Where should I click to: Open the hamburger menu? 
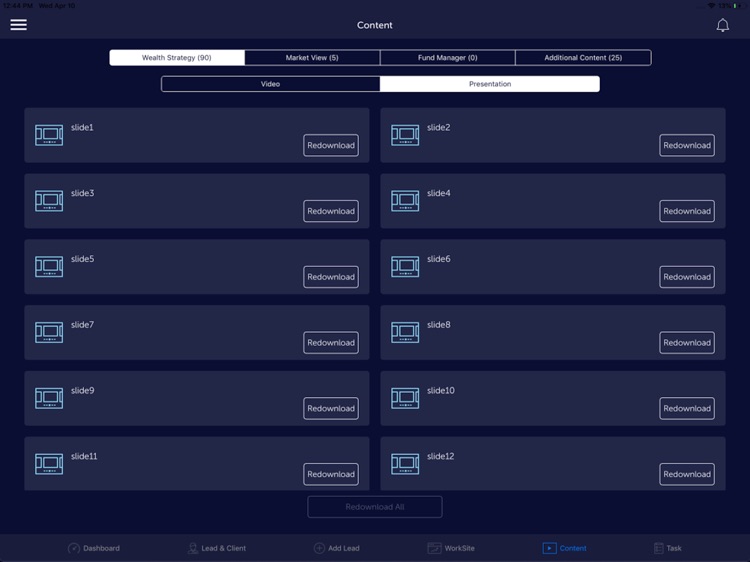[x=19, y=24]
